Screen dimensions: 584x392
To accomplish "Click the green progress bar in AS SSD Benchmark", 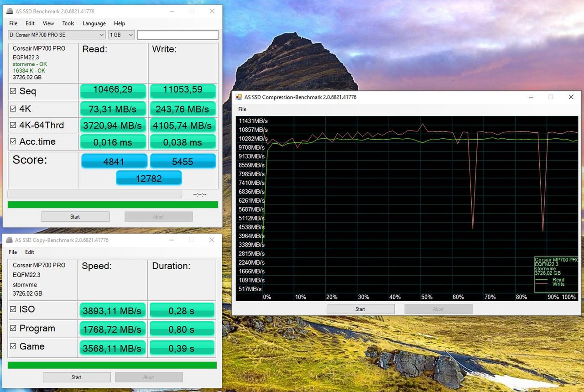I will click(113, 204).
